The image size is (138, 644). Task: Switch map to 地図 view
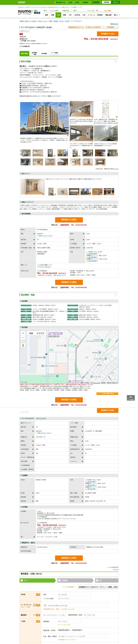(31, 333)
